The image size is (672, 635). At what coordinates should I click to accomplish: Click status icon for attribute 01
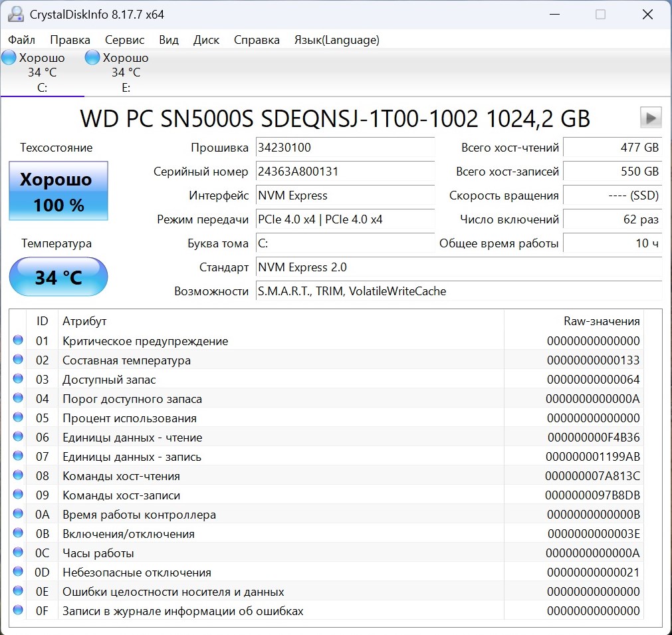click(18, 340)
